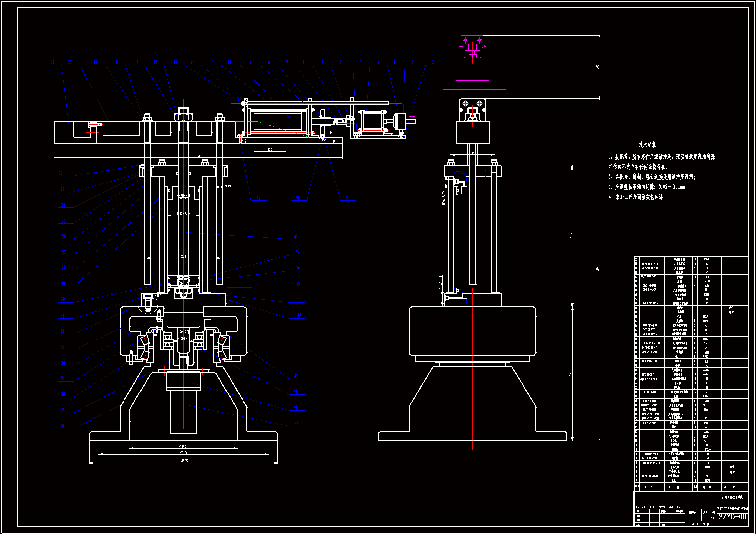Select the 445 vertical dimension
The image size is (756, 534).
click(x=570, y=235)
